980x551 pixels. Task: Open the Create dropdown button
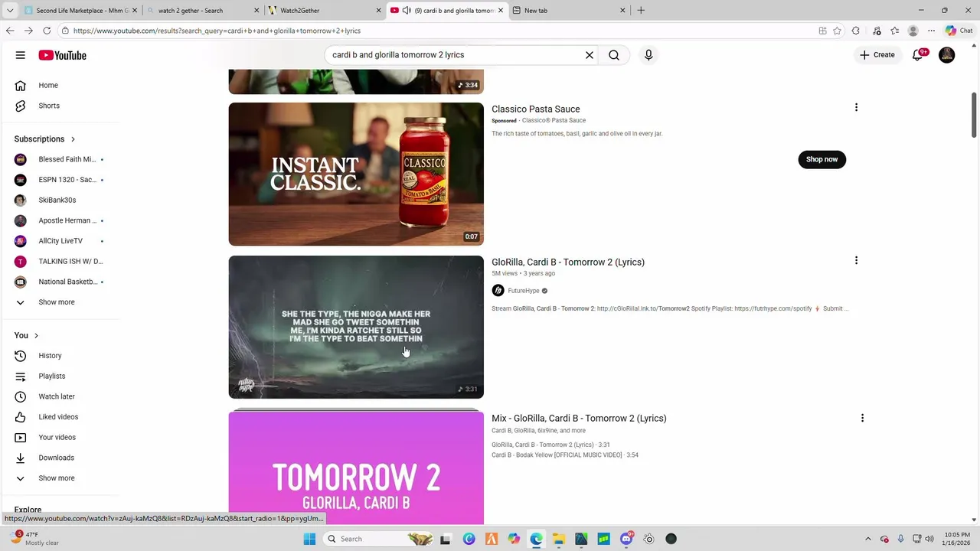pos(877,55)
